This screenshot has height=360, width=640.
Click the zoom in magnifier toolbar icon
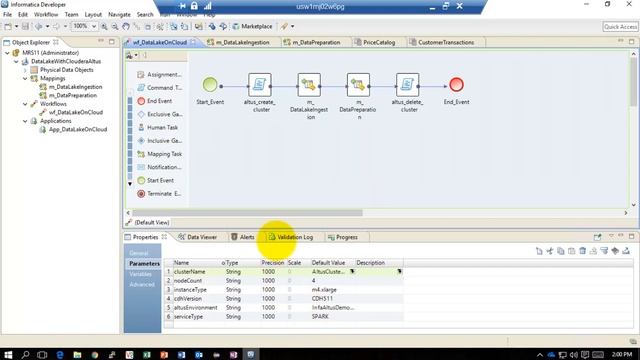[x=104, y=27]
